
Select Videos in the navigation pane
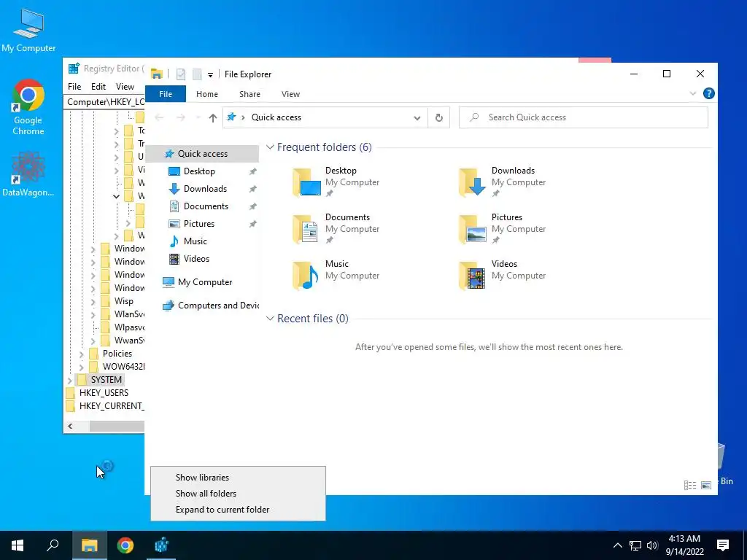(196, 259)
